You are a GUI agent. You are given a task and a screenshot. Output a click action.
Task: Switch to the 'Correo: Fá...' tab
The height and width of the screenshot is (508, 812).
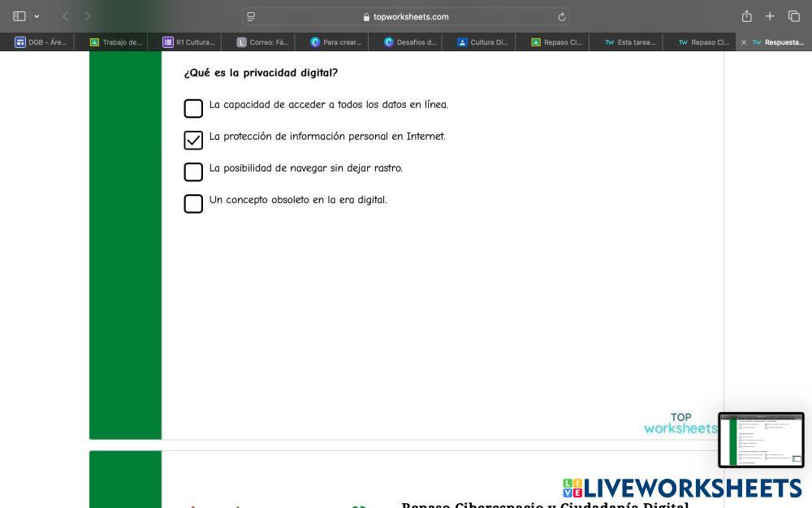[262, 42]
